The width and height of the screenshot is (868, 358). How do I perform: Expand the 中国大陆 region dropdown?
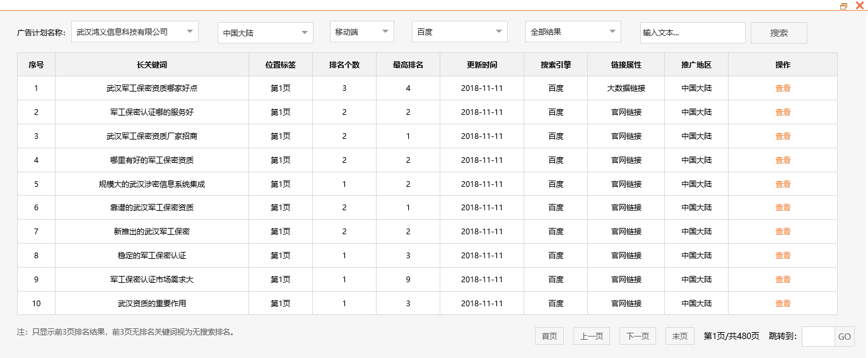pyautogui.click(x=266, y=33)
